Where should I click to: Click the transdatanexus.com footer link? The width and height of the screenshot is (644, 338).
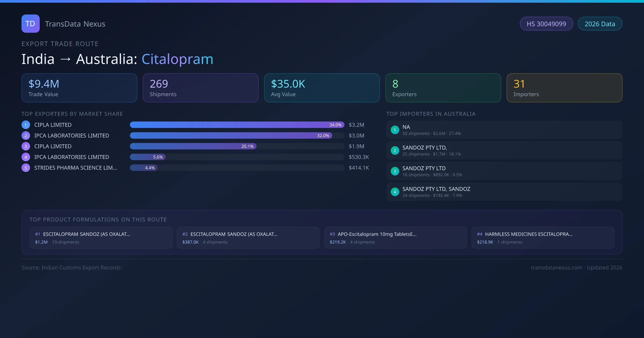557,267
